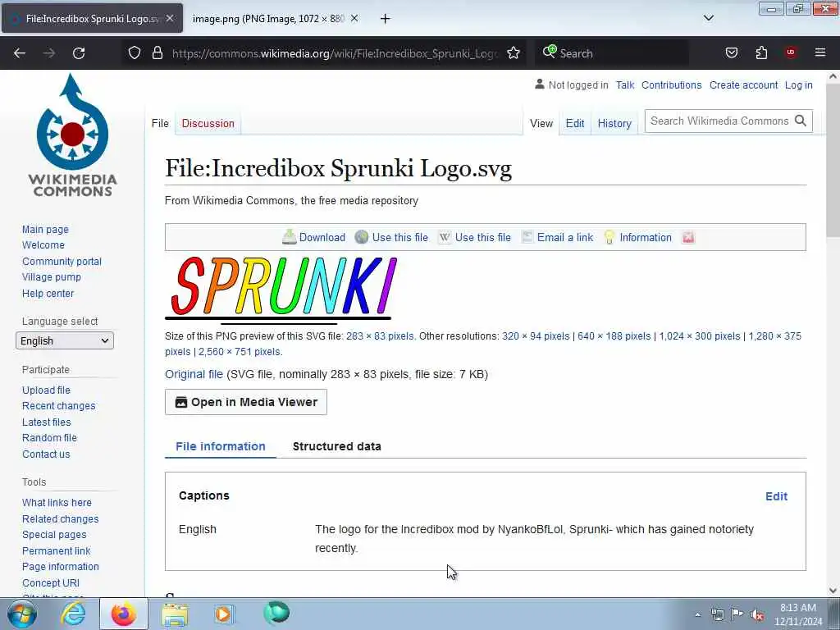Open Permanent link in Tools
The image size is (840, 630).
click(x=57, y=550)
